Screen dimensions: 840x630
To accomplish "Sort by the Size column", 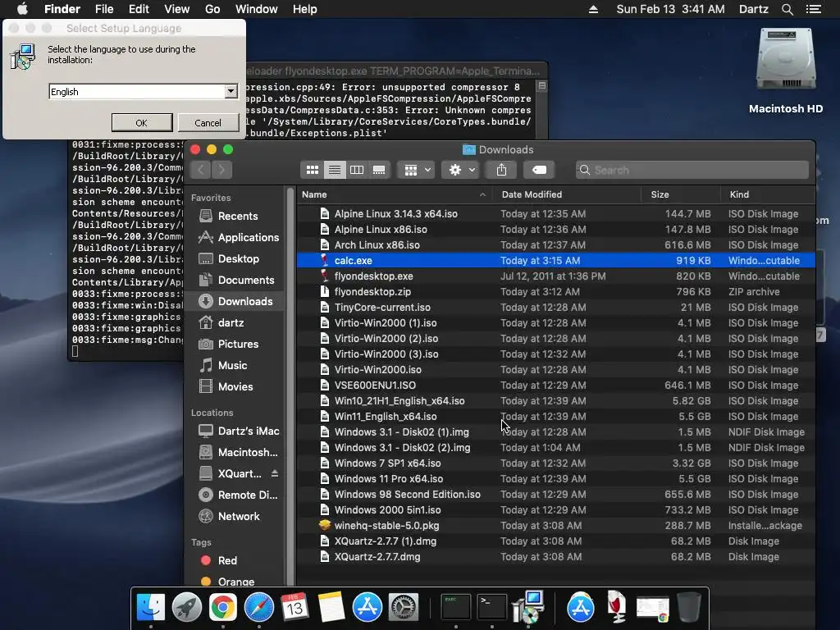I will click(681, 194).
